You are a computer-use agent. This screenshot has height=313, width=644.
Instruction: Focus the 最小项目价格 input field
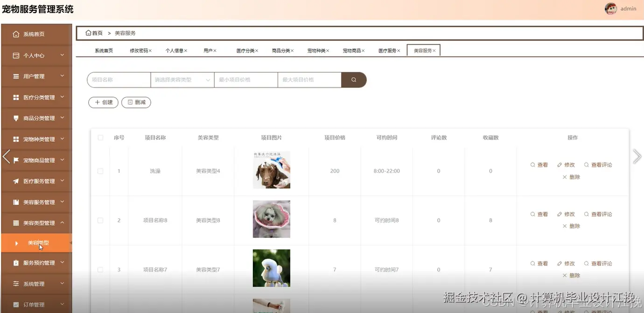point(246,80)
